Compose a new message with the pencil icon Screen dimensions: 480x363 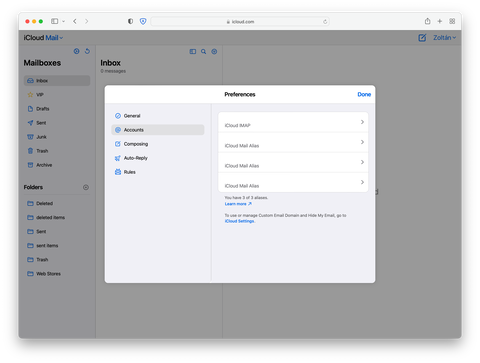(x=422, y=38)
